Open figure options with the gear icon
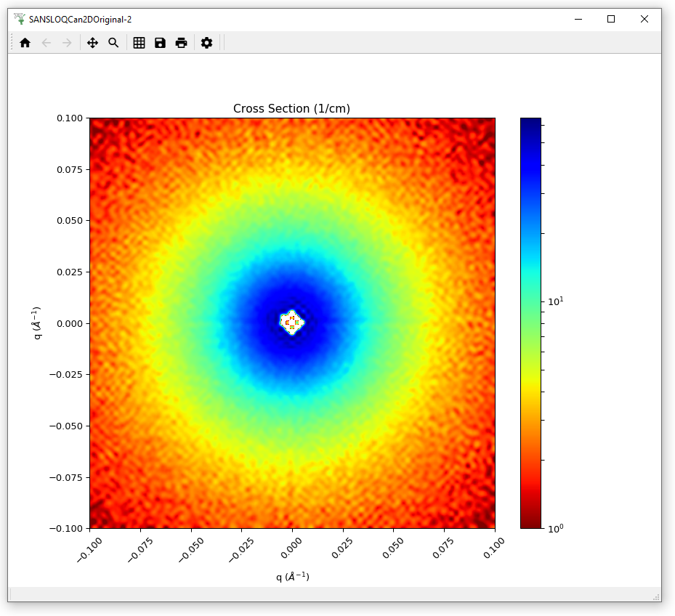Image resolution: width=675 pixels, height=616 pixels. [x=206, y=43]
